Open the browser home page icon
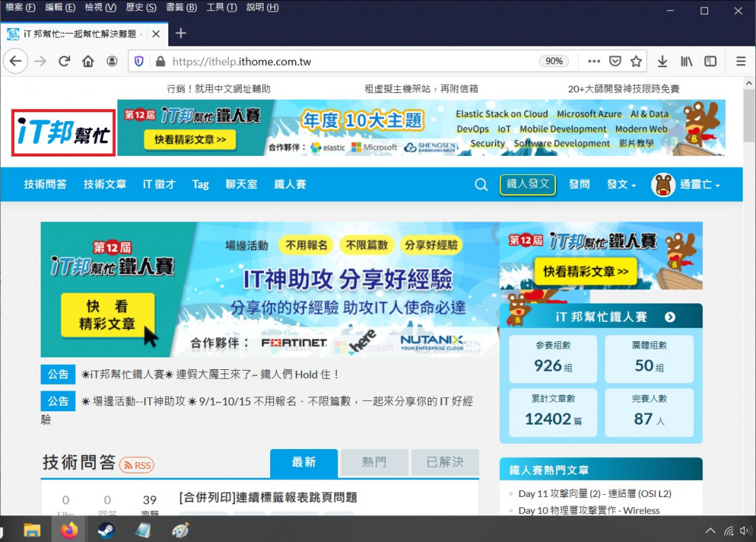Viewport: 756px width, 542px height. pos(88,61)
